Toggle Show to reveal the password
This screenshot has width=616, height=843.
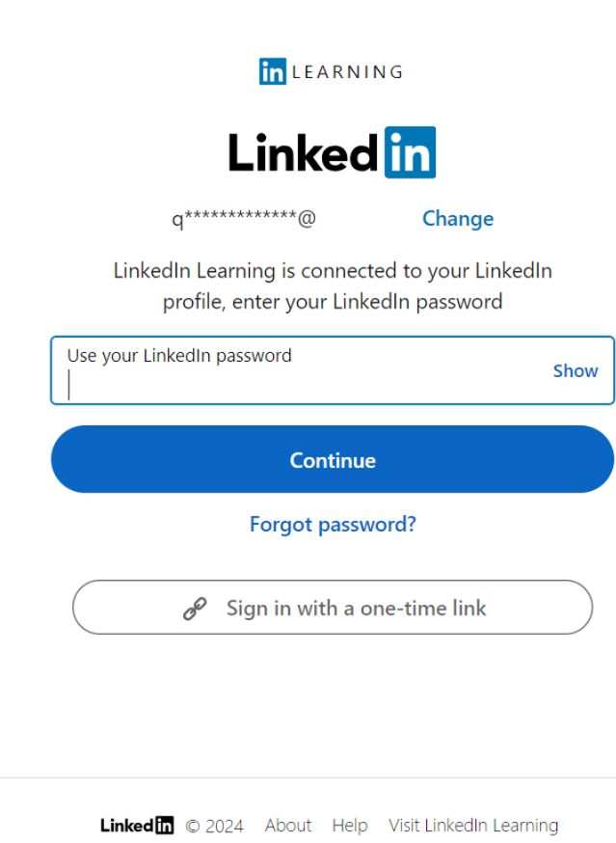click(576, 370)
